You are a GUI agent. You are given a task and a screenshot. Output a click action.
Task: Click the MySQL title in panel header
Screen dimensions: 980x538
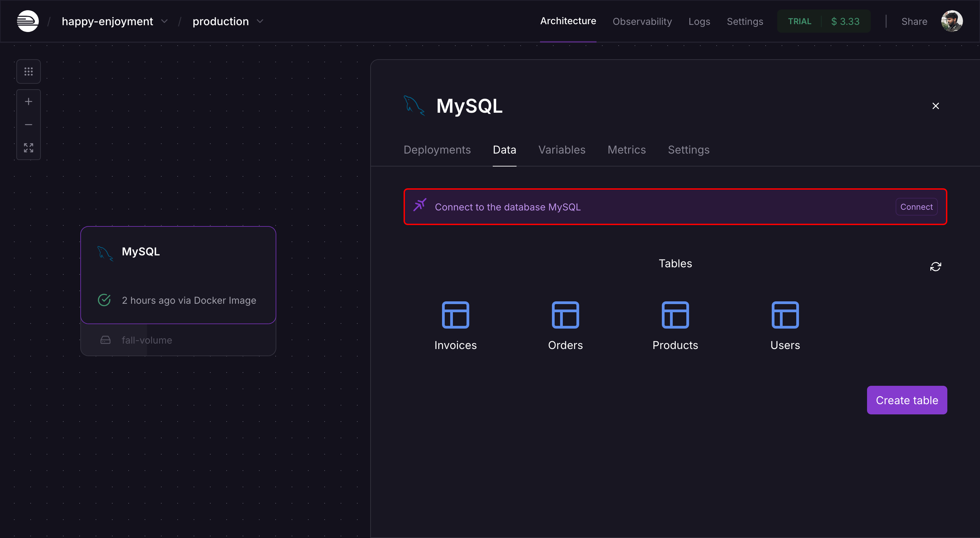click(x=470, y=106)
